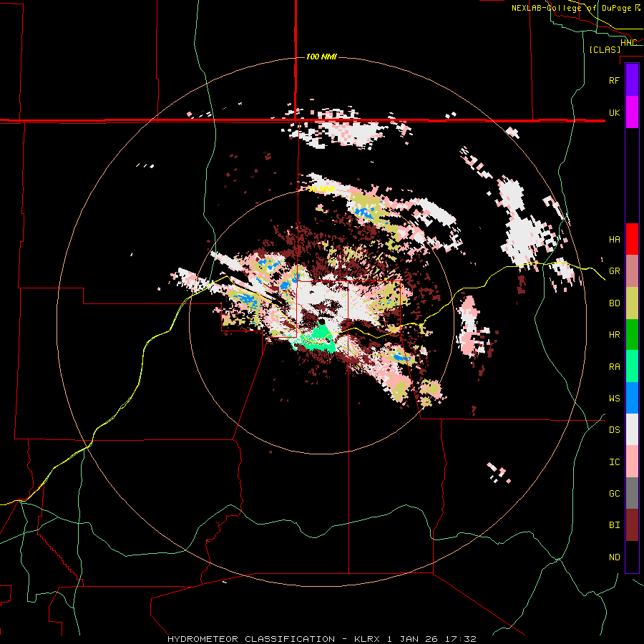The image size is (644, 644).
Task: Click the GR dusty pink swatch
Action: [632, 271]
